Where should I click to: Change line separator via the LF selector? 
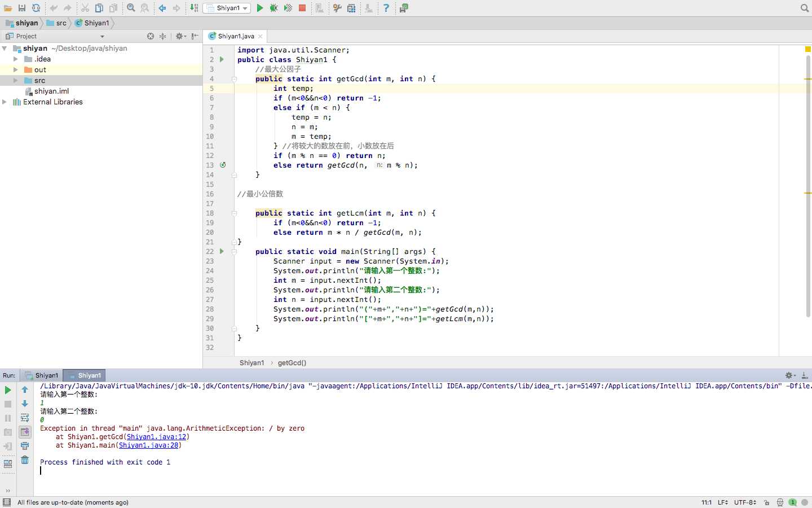(723, 502)
